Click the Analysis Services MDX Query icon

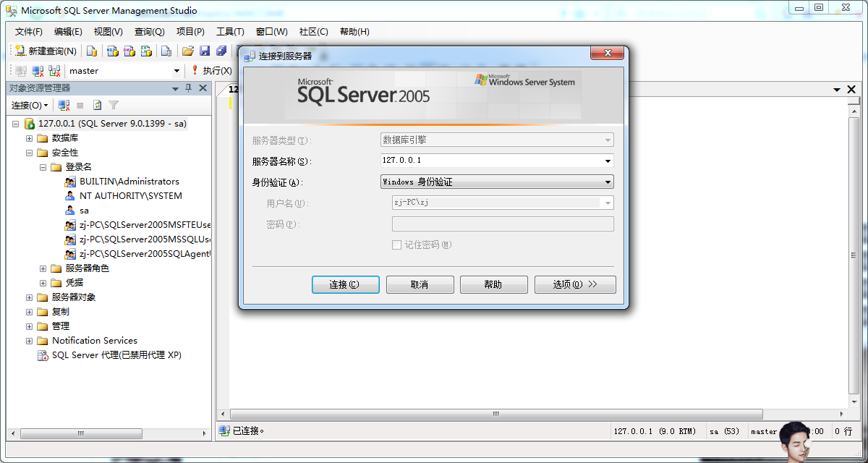click(x=112, y=51)
